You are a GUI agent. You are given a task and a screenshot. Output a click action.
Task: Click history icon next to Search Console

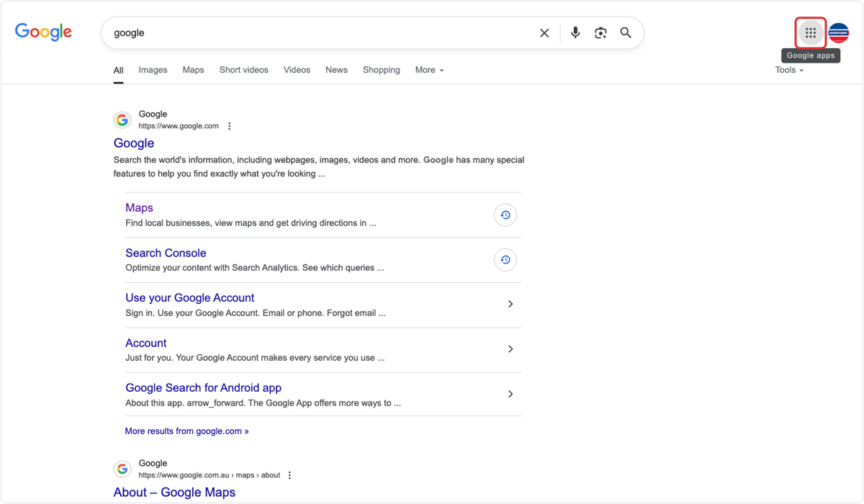pos(505,260)
